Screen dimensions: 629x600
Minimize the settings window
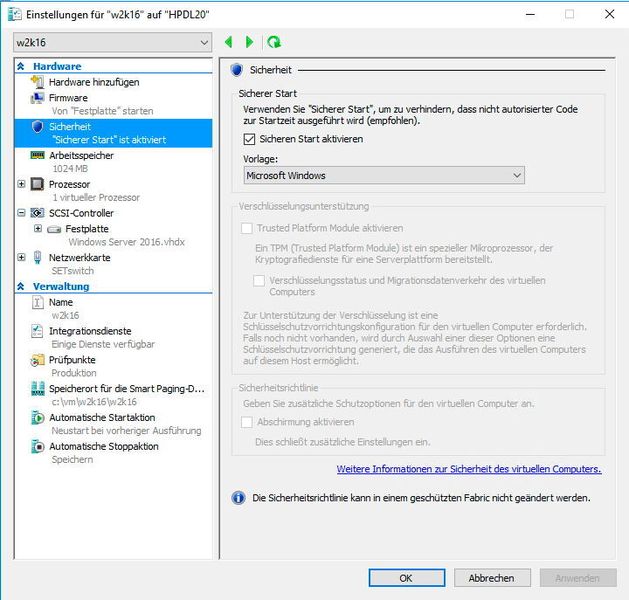tap(530, 14)
